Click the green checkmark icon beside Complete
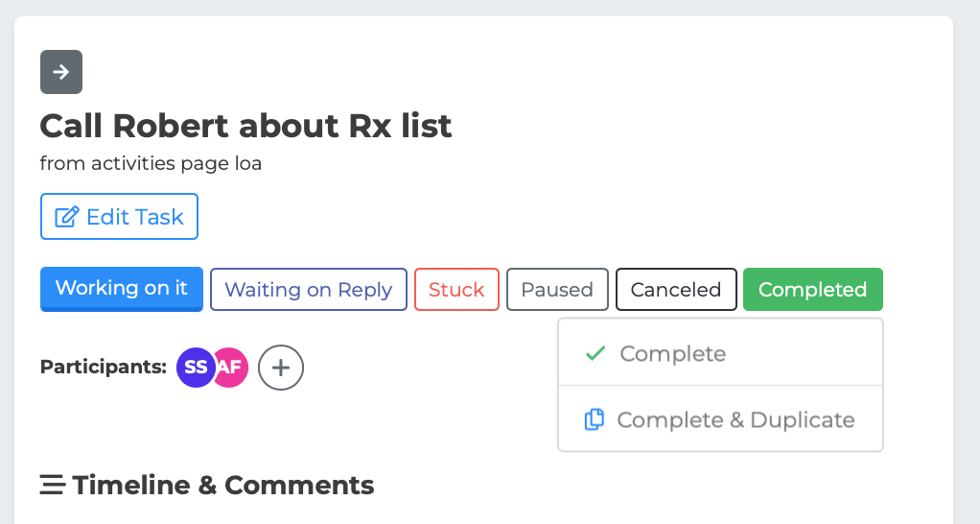 [595, 353]
